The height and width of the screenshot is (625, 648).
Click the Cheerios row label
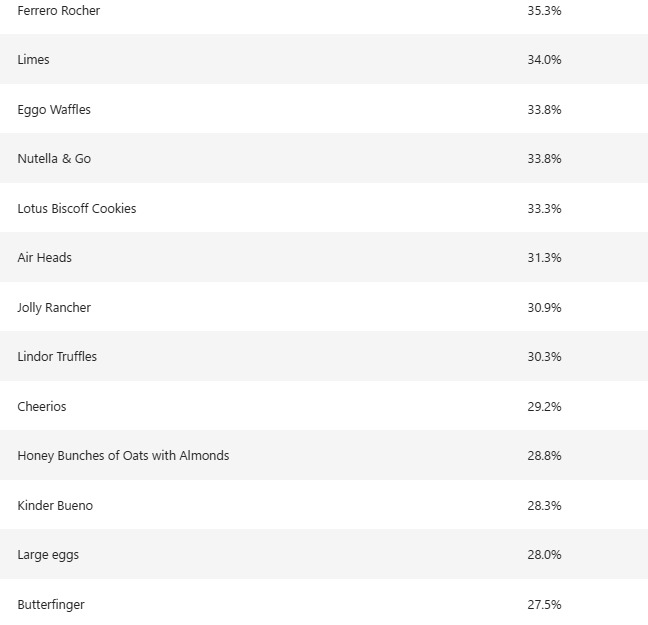[41, 407]
